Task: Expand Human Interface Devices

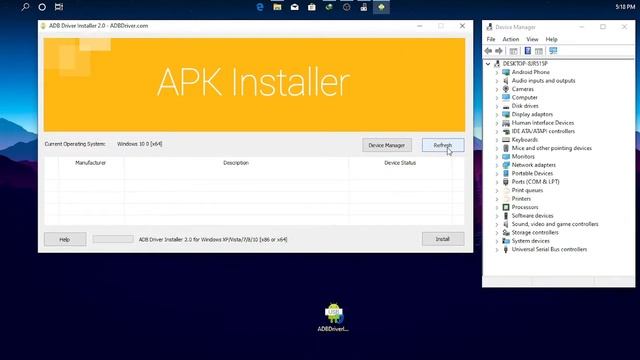Action: point(497,123)
